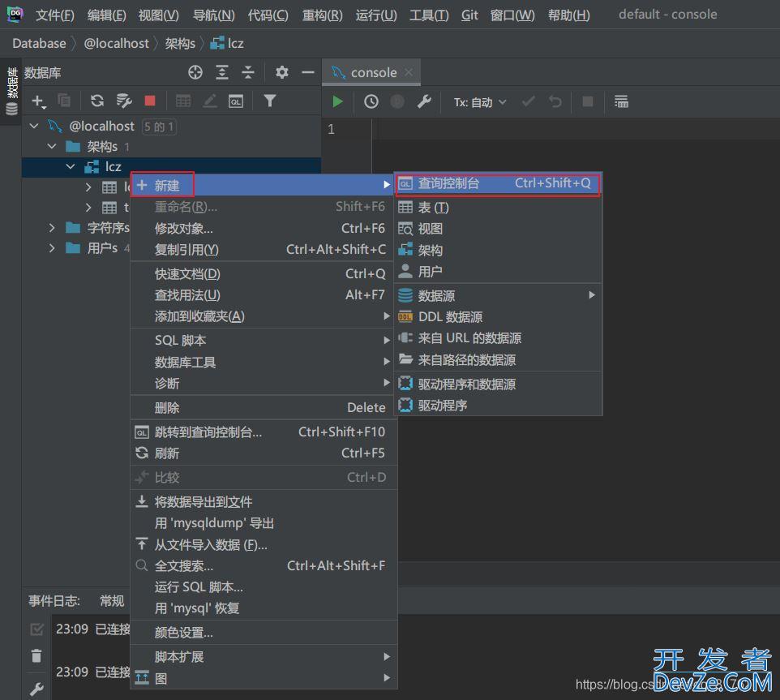Viewport: 780px width, 700px height.
Task: Select 用户 in the new submenu
Action: click(498, 271)
